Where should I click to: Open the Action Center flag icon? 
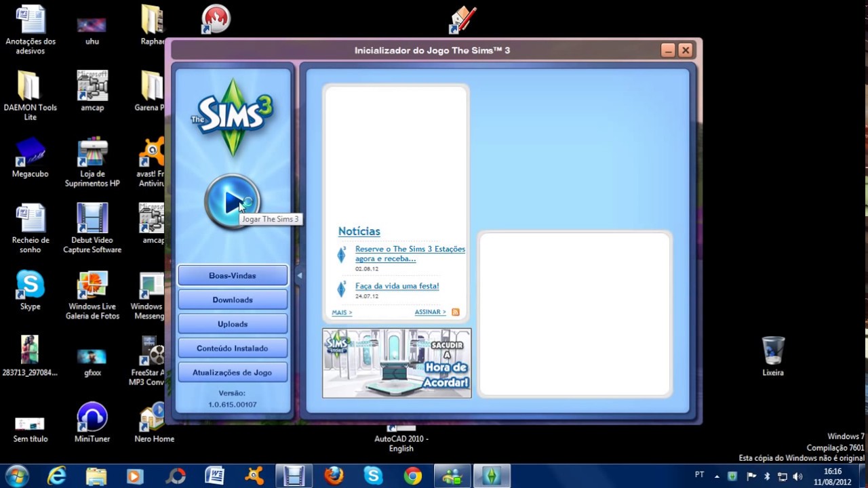tap(751, 476)
